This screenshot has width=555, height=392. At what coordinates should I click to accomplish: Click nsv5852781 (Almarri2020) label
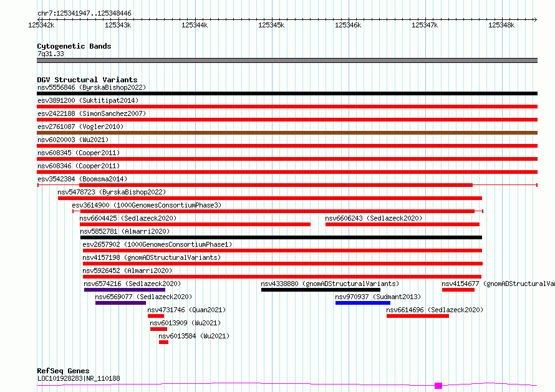tap(125, 231)
